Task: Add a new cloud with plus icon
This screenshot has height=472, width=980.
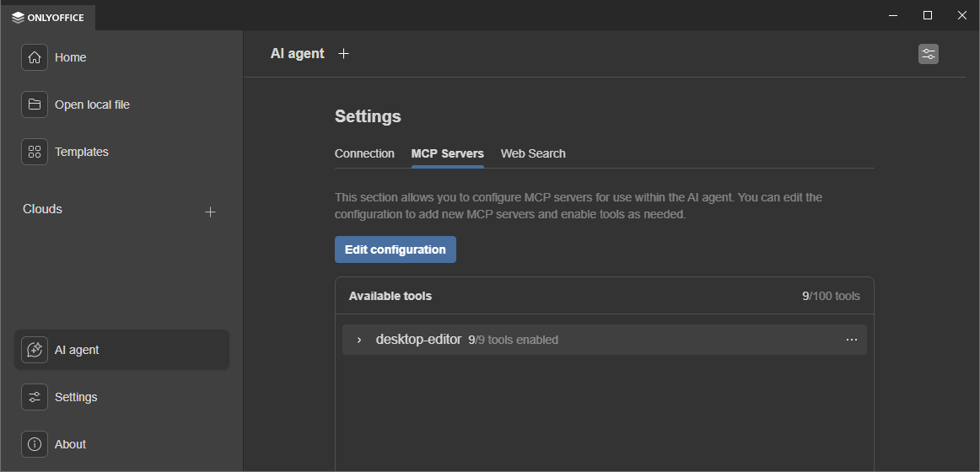Action: (211, 212)
